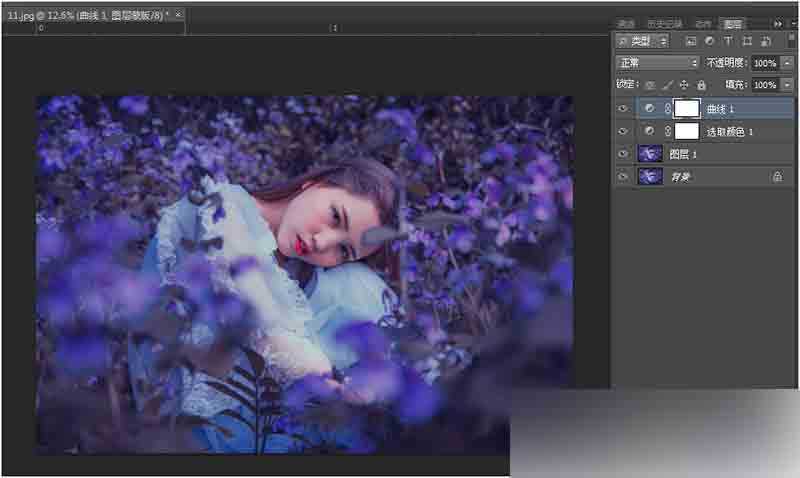The image size is (800, 478).
Task: Switch to the 通道 panel tab
Action: pos(626,23)
